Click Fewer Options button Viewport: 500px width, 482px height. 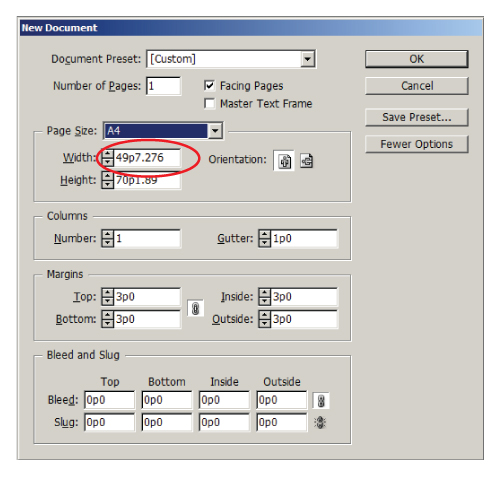417,144
